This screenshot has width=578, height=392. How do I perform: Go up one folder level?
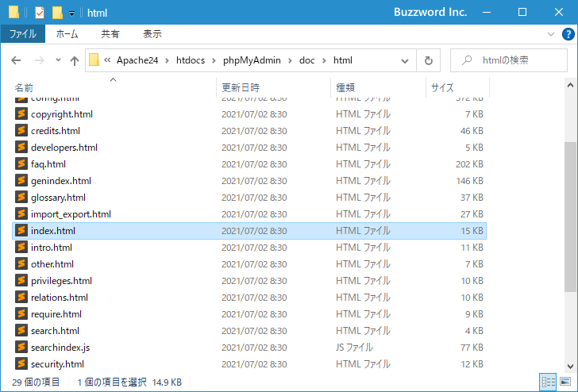75,60
